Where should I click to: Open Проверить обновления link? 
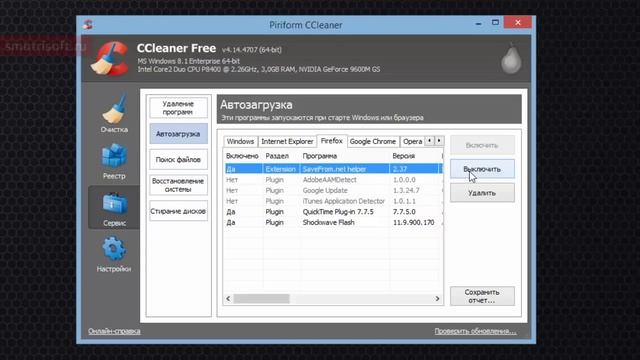475,331
